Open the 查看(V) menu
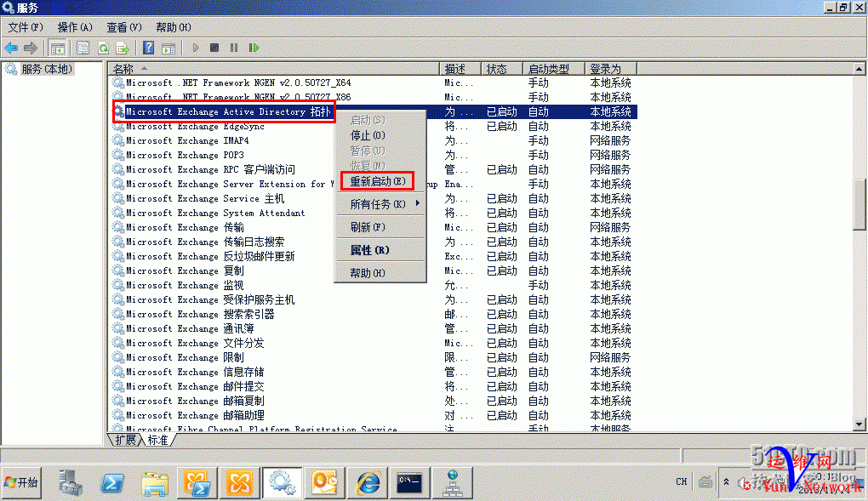 point(124,27)
